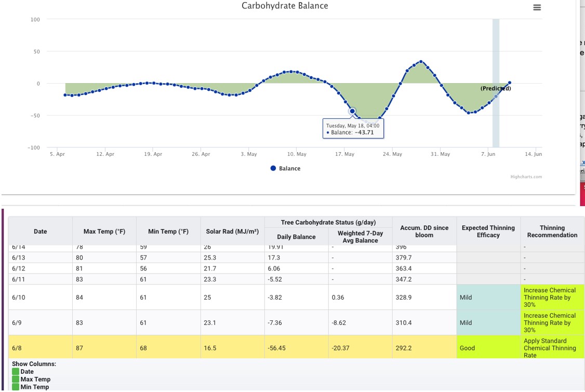This screenshot has height=392, width=585.
Task: Click the Accum. DD since bloom header
Action: click(423, 231)
